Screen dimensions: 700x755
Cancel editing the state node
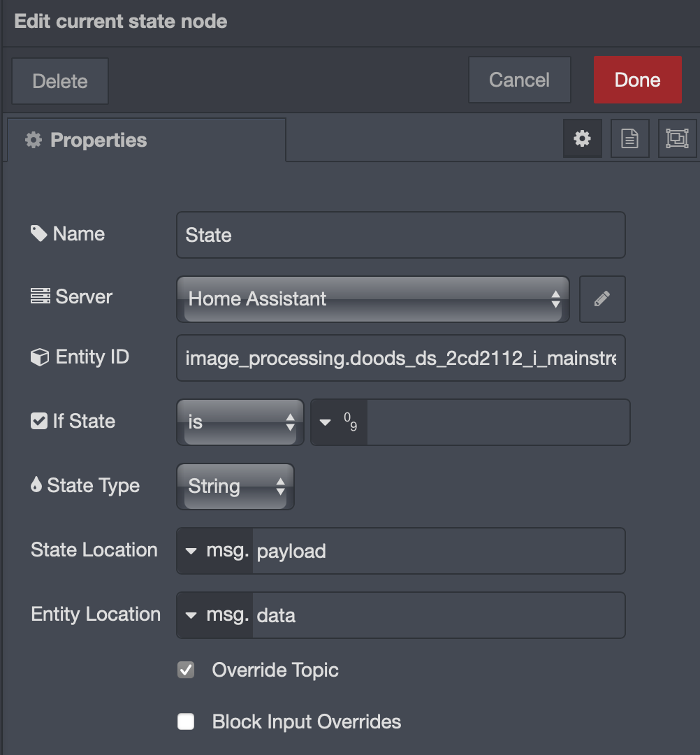click(x=519, y=80)
